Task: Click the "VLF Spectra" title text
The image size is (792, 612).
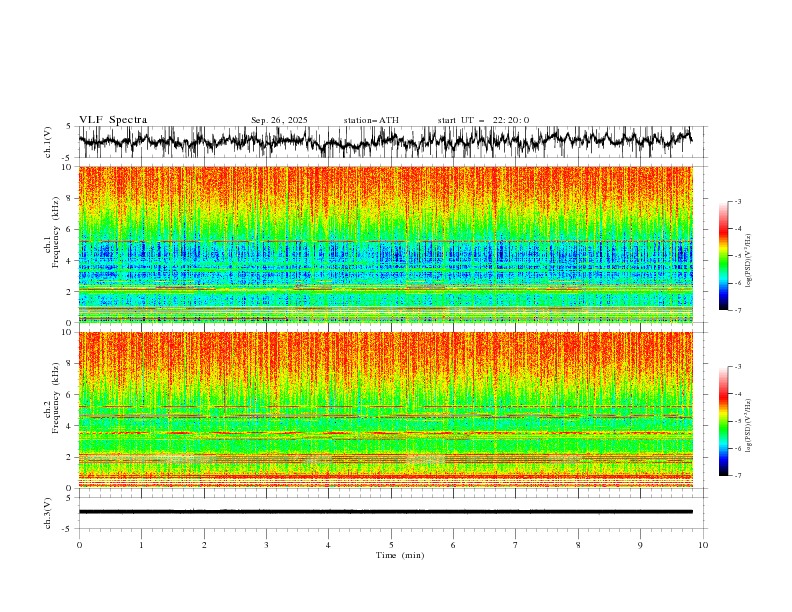Action: pos(113,120)
